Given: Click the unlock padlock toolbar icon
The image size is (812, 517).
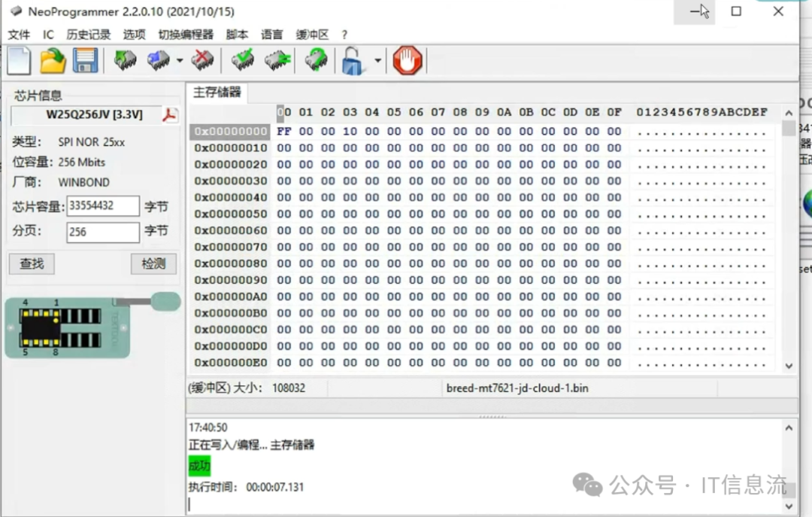Looking at the screenshot, I should tap(352, 61).
